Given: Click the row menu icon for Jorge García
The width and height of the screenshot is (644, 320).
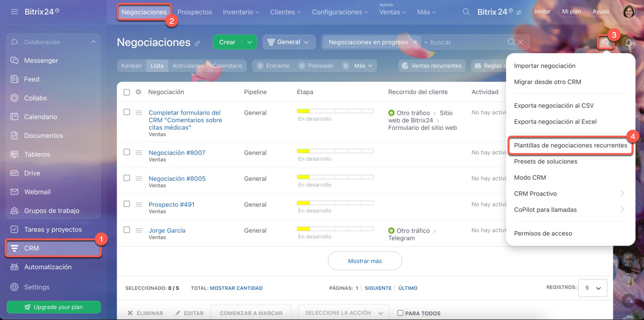Looking at the screenshot, I should coord(139,231).
